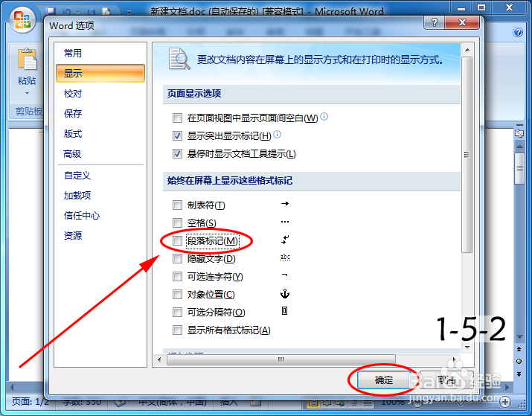Open the 自定义 category
532x416 pixels.
point(100,176)
